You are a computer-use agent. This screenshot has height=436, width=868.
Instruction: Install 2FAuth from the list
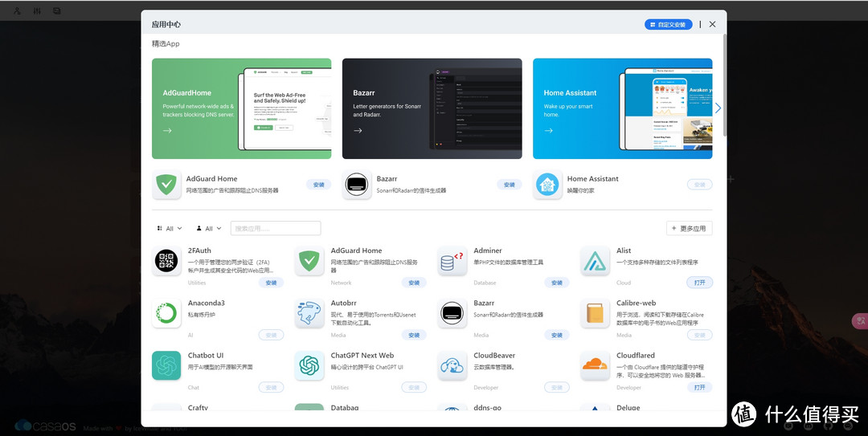272,283
